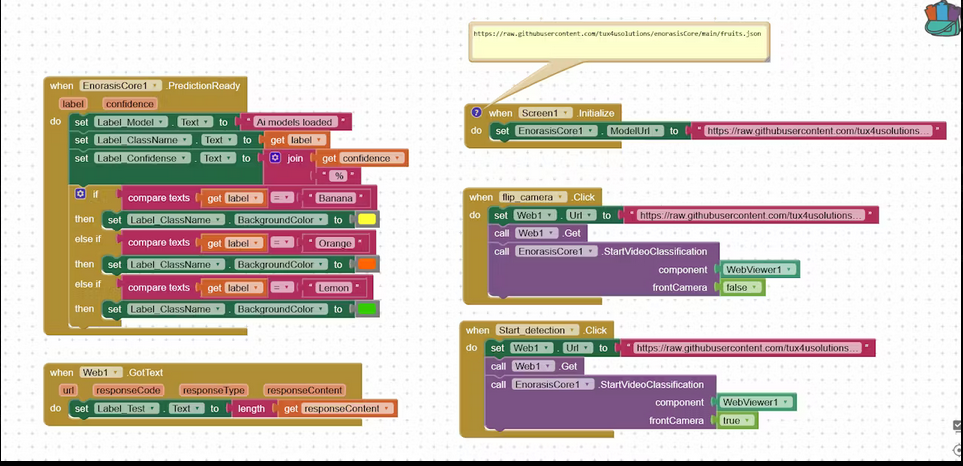Click the label parameter of PredictionReady
Viewport: 963px width, 466px height.
[x=72, y=104]
